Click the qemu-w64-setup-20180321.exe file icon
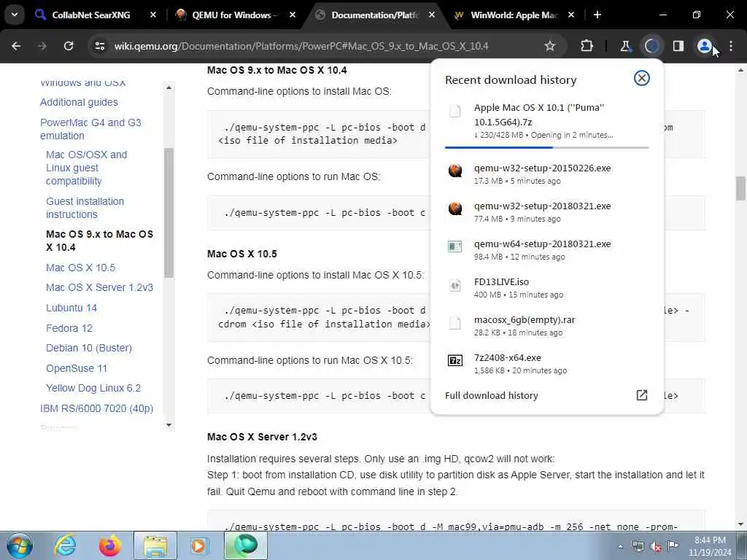The image size is (747, 560). coord(455,246)
